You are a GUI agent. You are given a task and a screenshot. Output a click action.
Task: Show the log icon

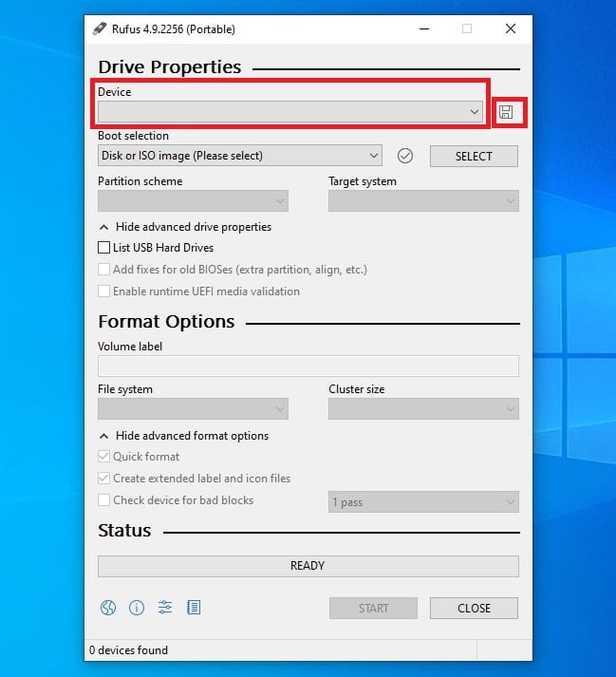[194, 608]
